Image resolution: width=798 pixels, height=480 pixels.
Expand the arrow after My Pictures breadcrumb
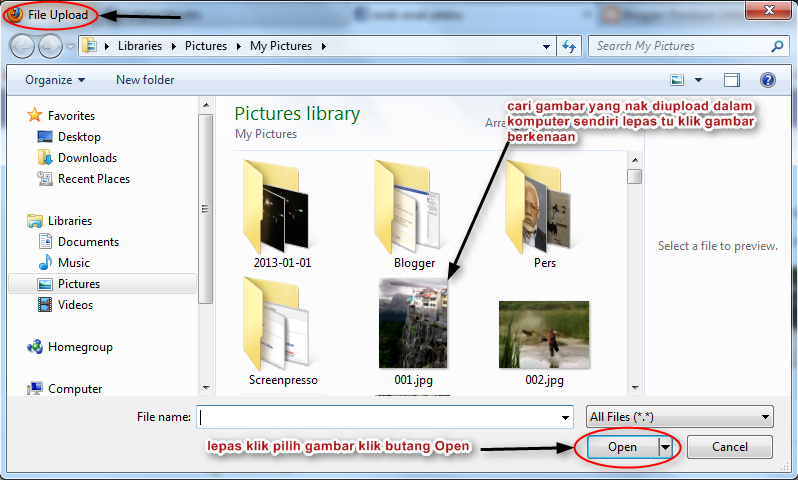[323, 46]
